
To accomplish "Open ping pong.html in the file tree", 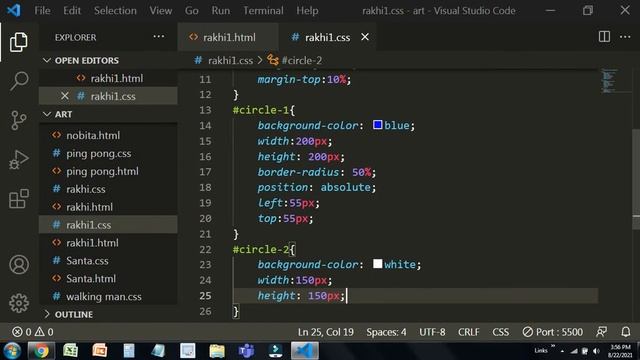I will pos(102,171).
